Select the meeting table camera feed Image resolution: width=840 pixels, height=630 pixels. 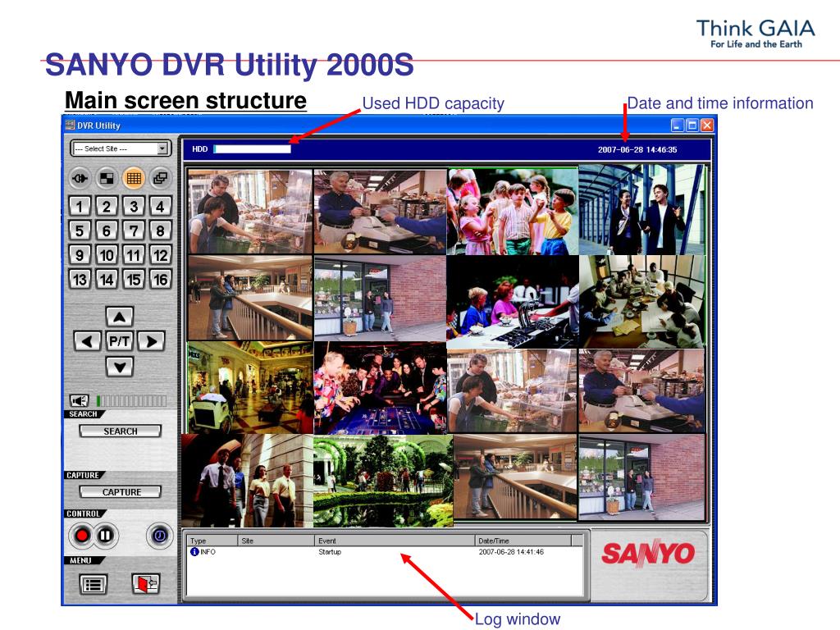[x=642, y=301]
